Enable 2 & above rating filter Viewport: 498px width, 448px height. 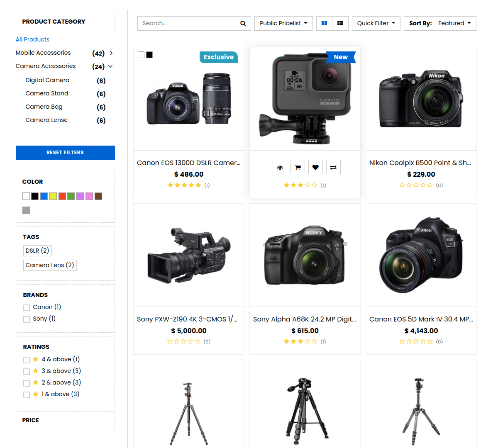pos(27,383)
